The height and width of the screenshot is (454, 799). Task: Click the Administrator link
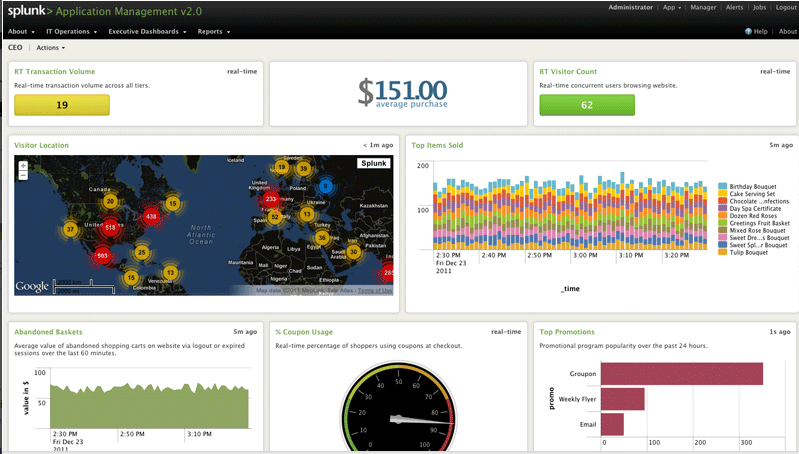[x=630, y=8]
